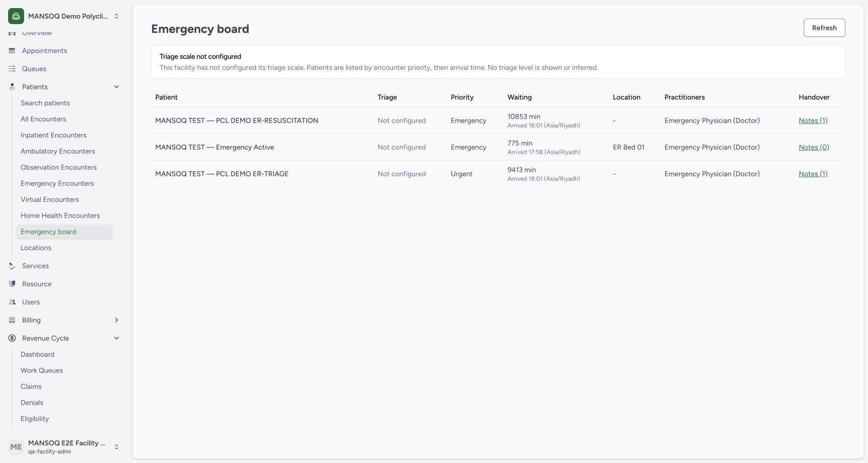Click the Urgent priority cell
The image size is (868, 463).
[x=462, y=174]
